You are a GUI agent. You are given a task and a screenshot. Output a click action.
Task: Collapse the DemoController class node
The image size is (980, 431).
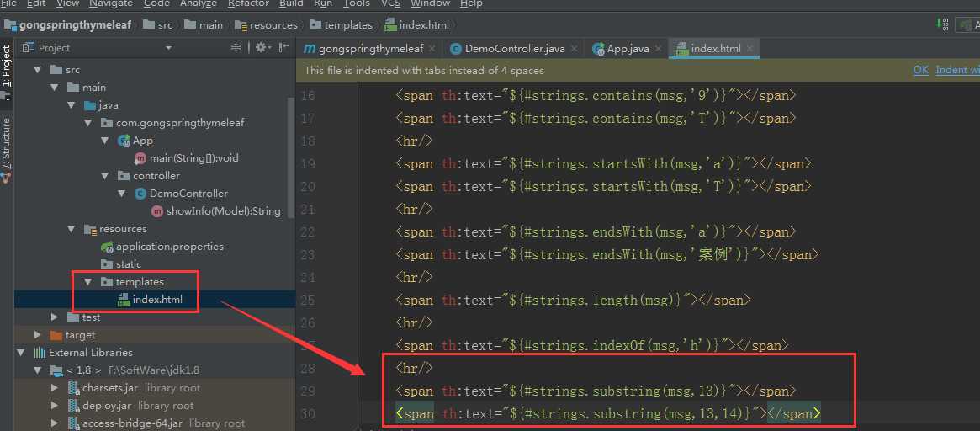coord(122,194)
